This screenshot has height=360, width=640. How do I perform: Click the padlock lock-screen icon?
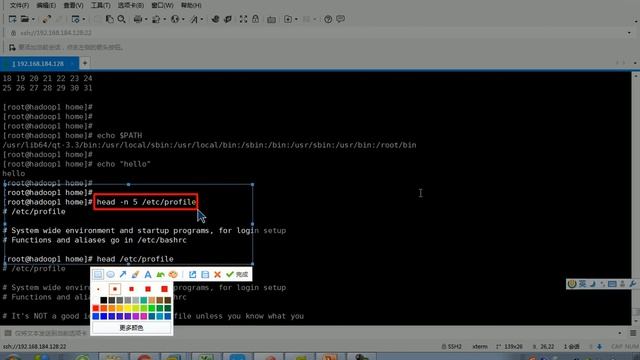pyautogui.click(x=256, y=19)
